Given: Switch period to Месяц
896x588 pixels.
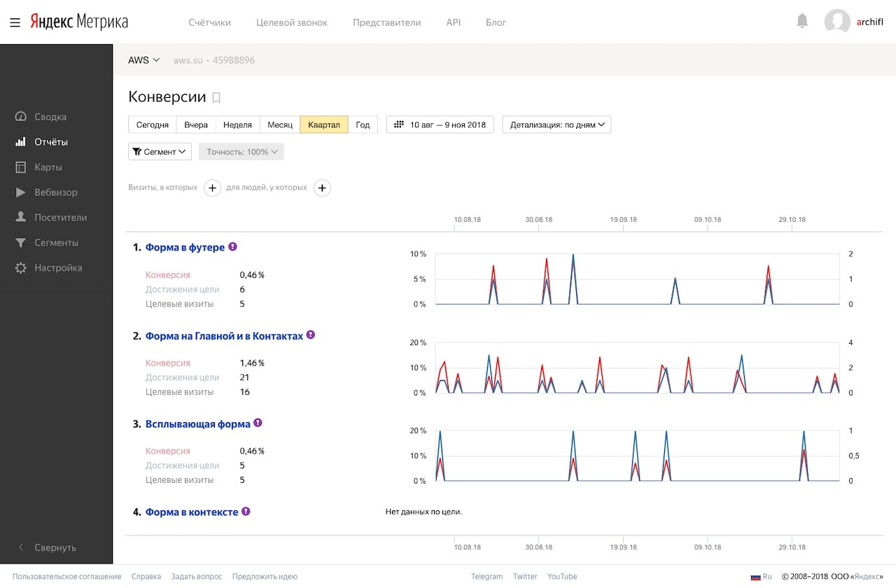Looking at the screenshot, I should coord(280,125).
